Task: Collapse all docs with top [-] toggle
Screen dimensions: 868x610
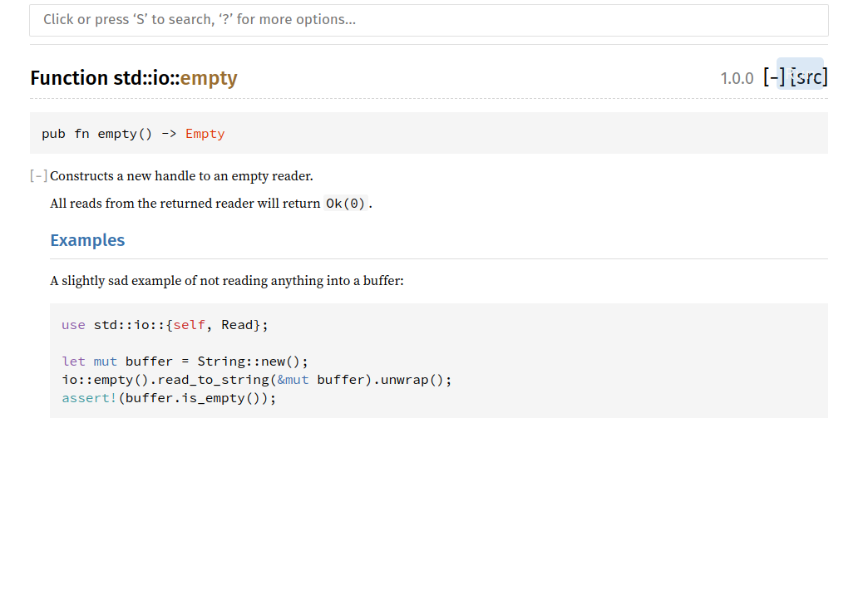Action: pos(774,77)
